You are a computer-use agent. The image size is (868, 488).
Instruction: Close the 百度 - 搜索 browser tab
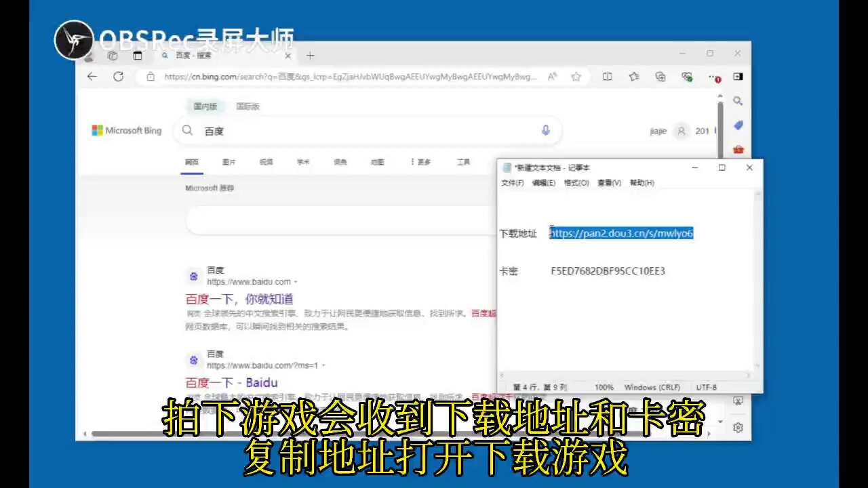pyautogui.click(x=288, y=56)
